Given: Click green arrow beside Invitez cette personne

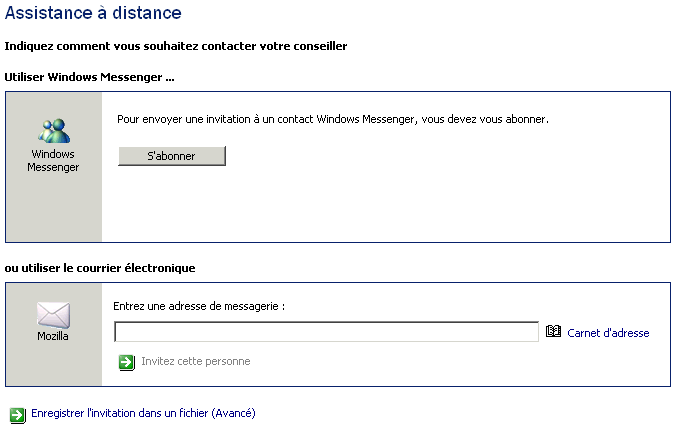Looking at the screenshot, I should 126,362.
